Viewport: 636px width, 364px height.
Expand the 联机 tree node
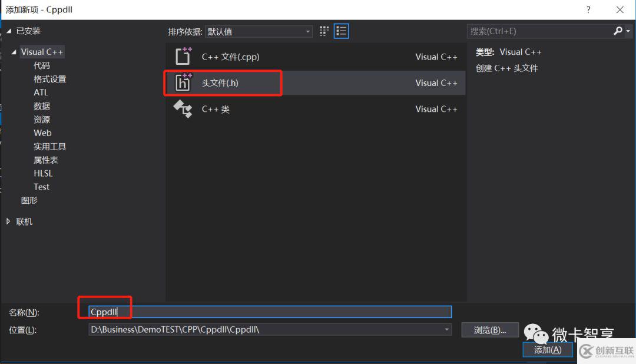point(8,221)
